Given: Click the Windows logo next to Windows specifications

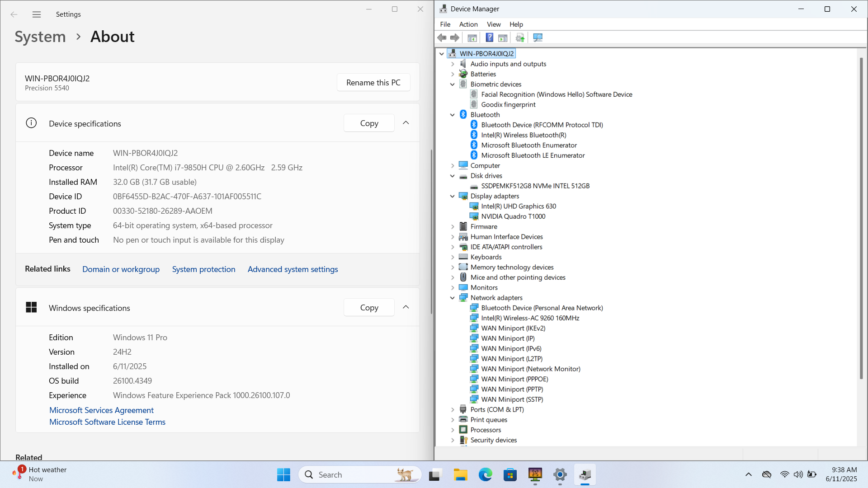Looking at the screenshot, I should point(31,307).
